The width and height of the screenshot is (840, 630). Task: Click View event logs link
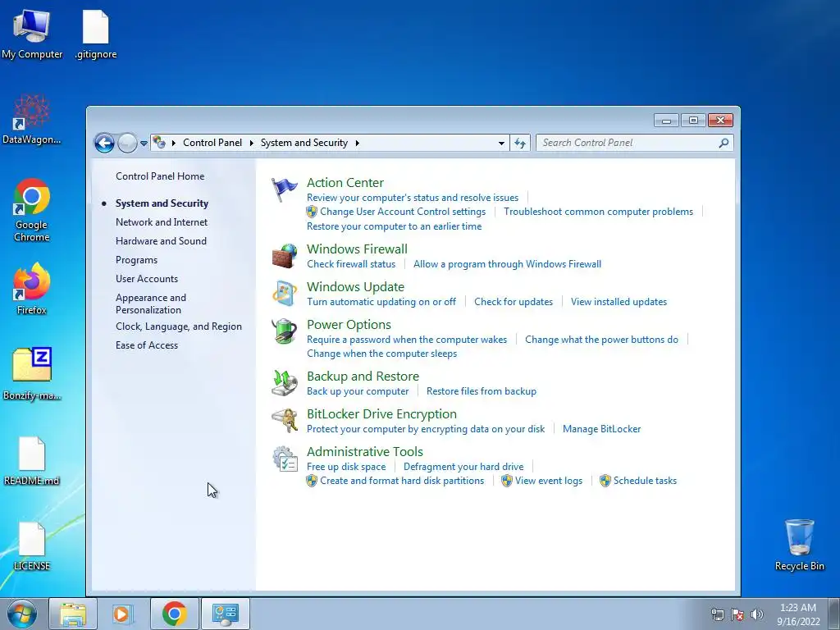[x=549, y=481]
